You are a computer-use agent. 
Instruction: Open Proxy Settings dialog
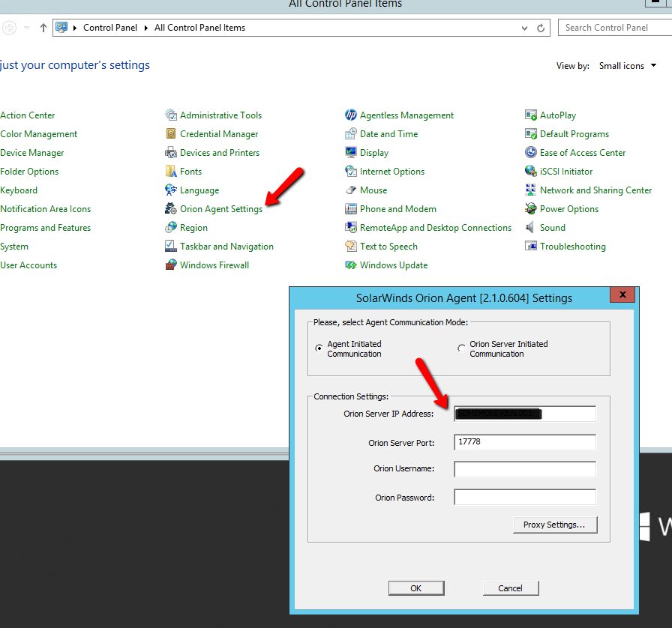pos(555,525)
